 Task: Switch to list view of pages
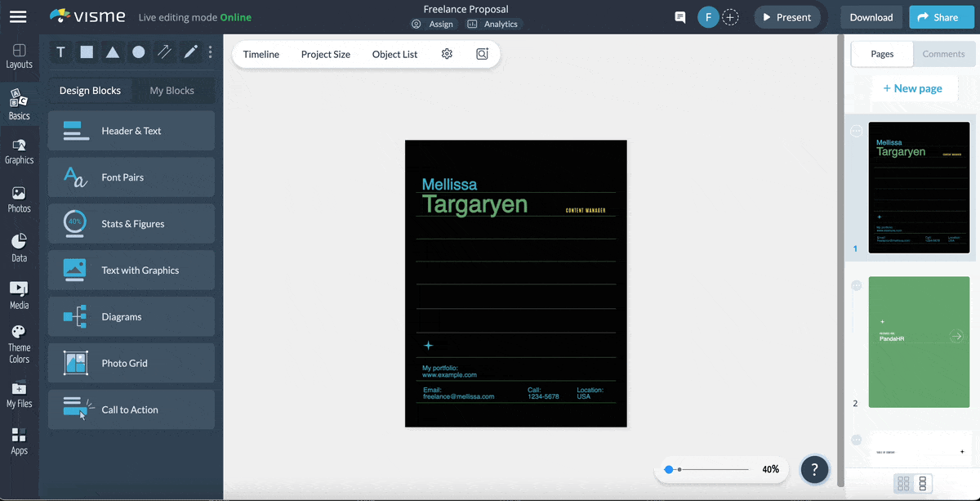[923, 484]
